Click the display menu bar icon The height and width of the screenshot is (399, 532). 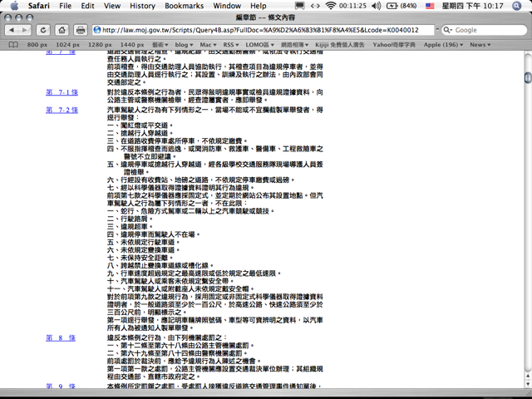300,6
